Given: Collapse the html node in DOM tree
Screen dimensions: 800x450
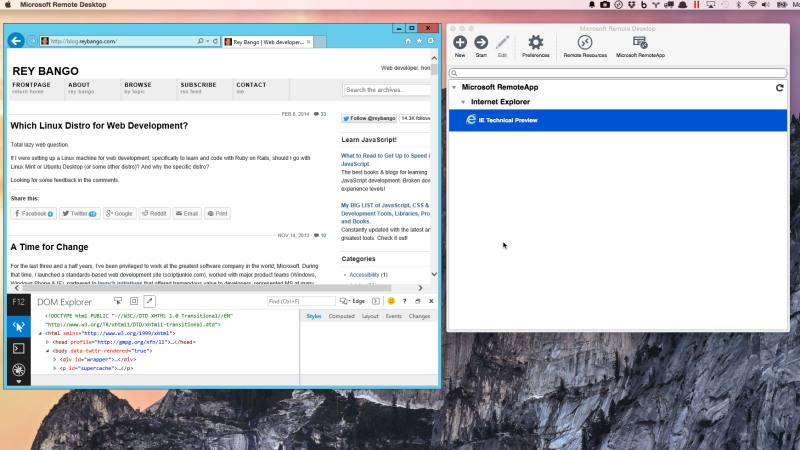Looking at the screenshot, I should click(x=40, y=333).
